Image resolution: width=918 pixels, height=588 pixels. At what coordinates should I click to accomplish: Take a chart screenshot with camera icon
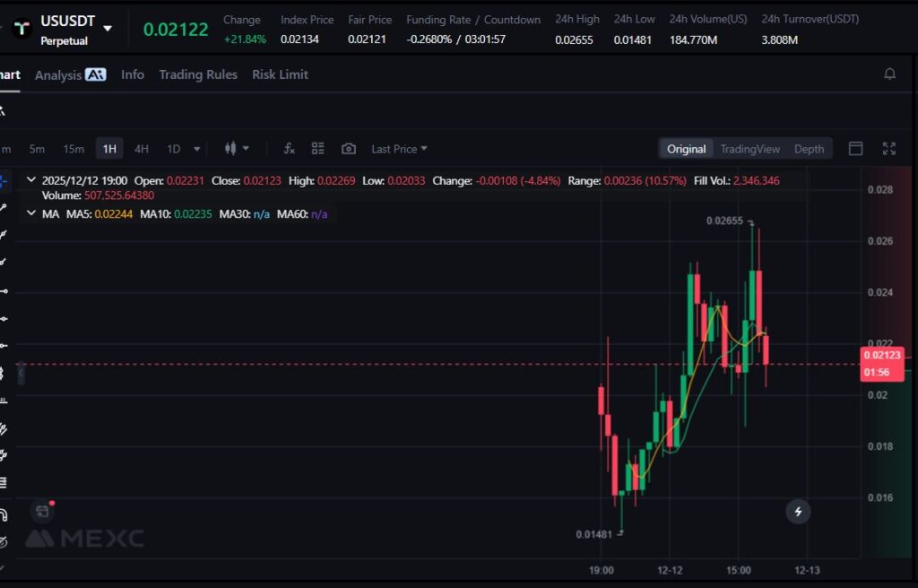(349, 149)
